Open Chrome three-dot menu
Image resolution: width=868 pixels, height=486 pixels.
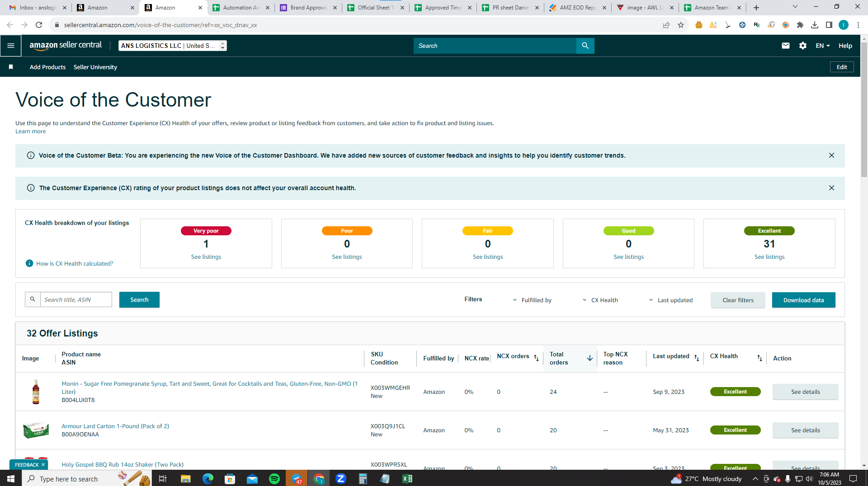(858, 25)
